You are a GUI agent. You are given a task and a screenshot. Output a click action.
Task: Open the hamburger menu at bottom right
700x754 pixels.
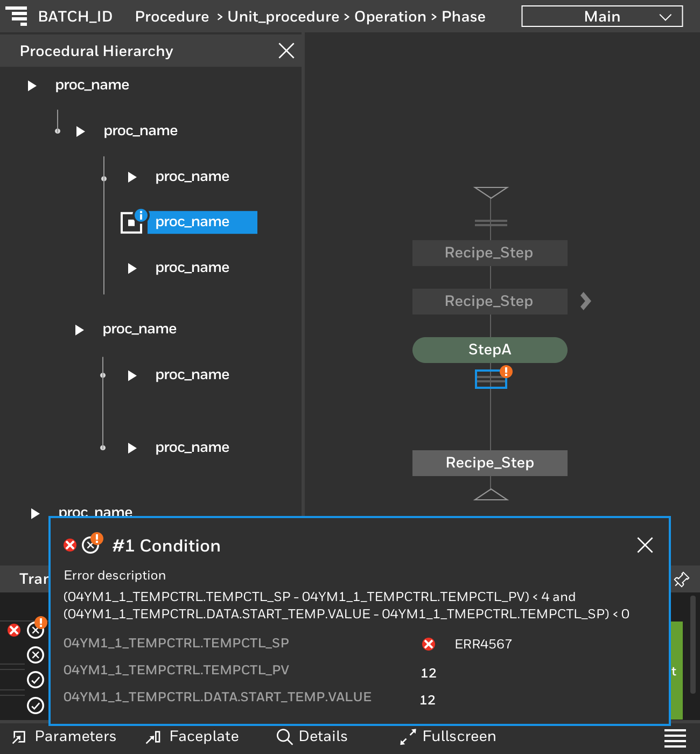[x=675, y=738]
